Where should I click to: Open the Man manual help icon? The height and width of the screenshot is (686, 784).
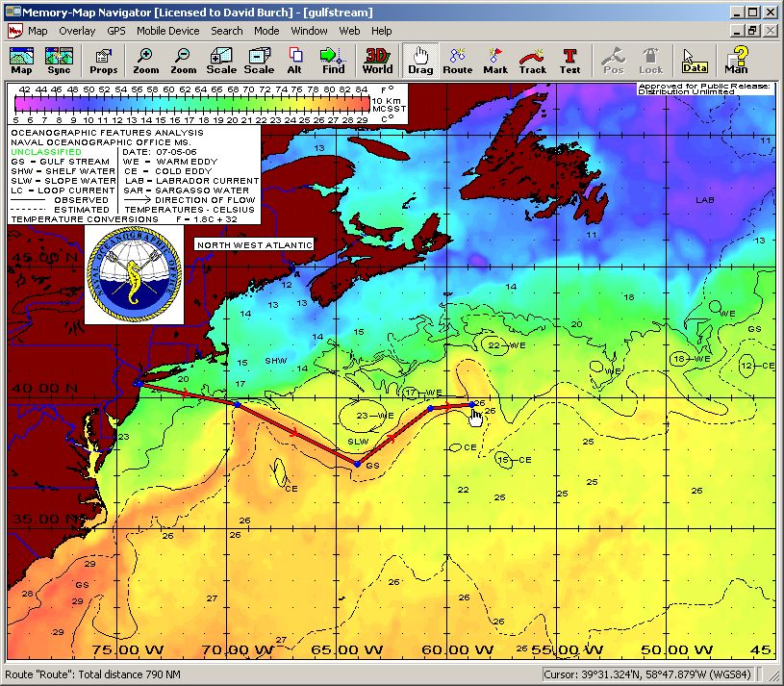pos(737,61)
